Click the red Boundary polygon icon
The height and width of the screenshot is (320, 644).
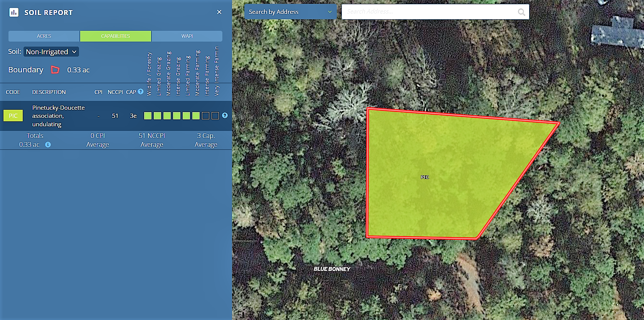pos(55,70)
